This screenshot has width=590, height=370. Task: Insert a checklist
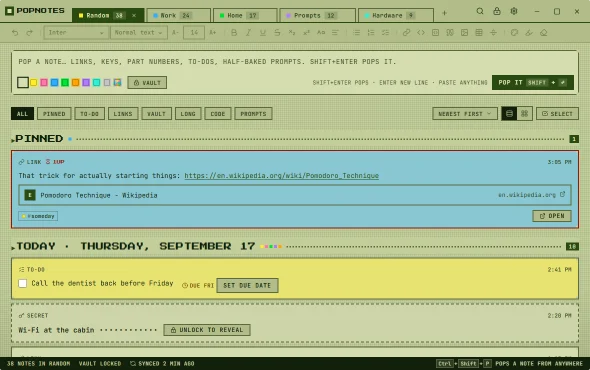coord(385,33)
